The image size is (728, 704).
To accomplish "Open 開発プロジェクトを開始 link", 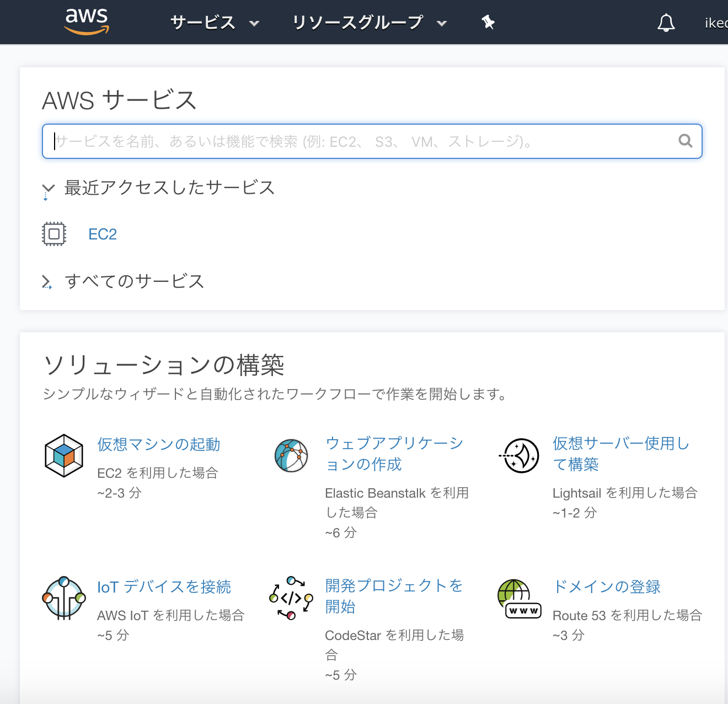I will pos(394,596).
